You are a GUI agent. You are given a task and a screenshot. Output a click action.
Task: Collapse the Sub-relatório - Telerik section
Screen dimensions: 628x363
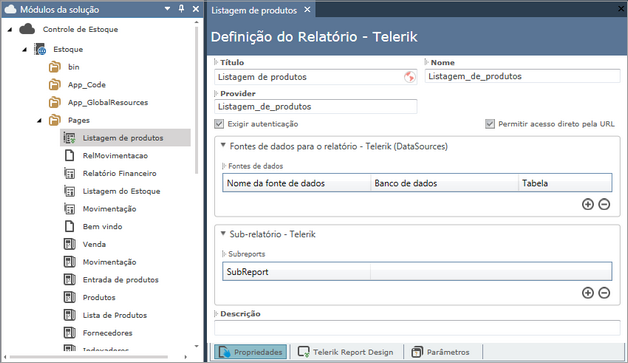(223, 234)
